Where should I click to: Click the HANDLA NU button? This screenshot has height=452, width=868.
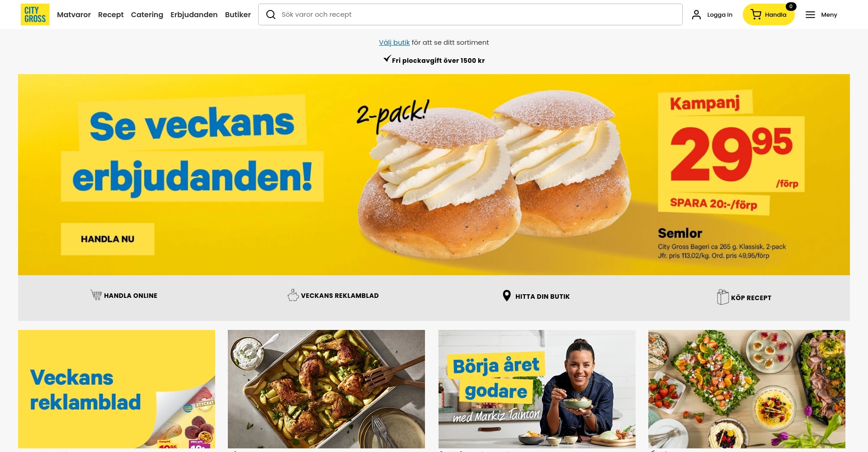point(108,239)
